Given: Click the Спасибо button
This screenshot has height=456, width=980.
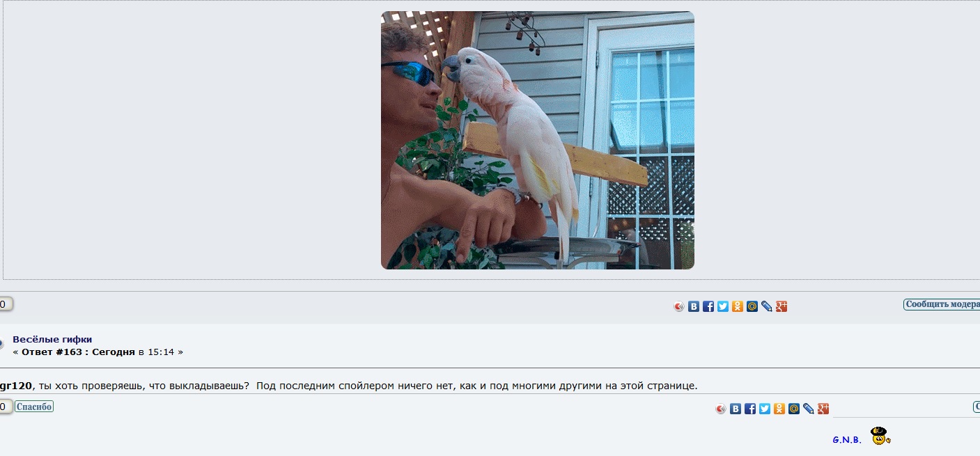Looking at the screenshot, I should click(x=34, y=407).
